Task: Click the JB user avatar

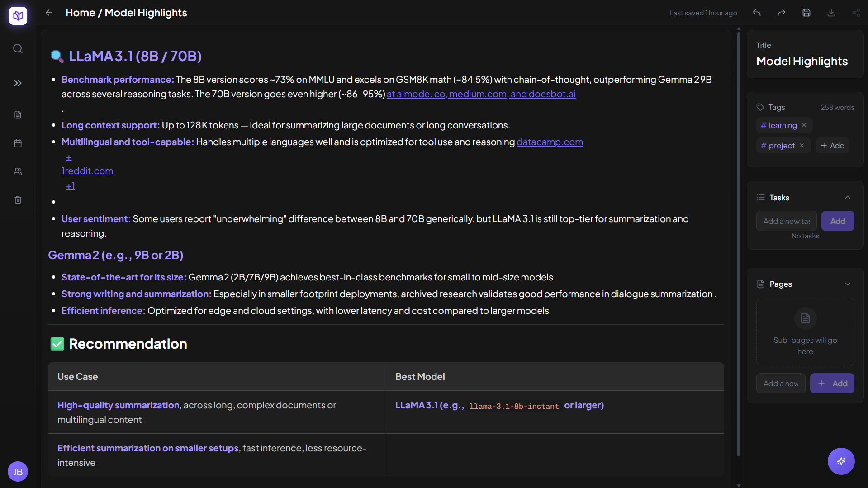Action: [x=18, y=472]
